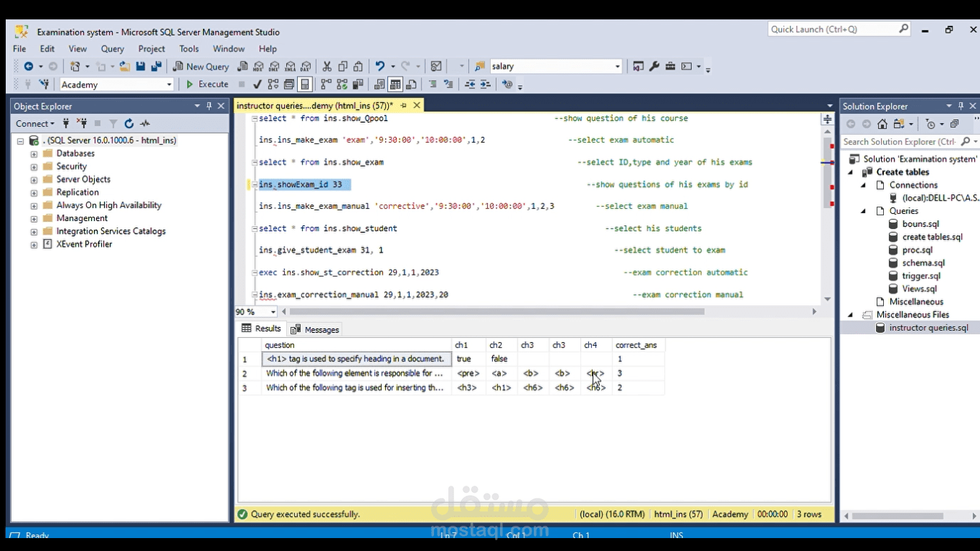Refresh the Object Explorer
Viewport: 980px width, 551px height.
coord(129,123)
